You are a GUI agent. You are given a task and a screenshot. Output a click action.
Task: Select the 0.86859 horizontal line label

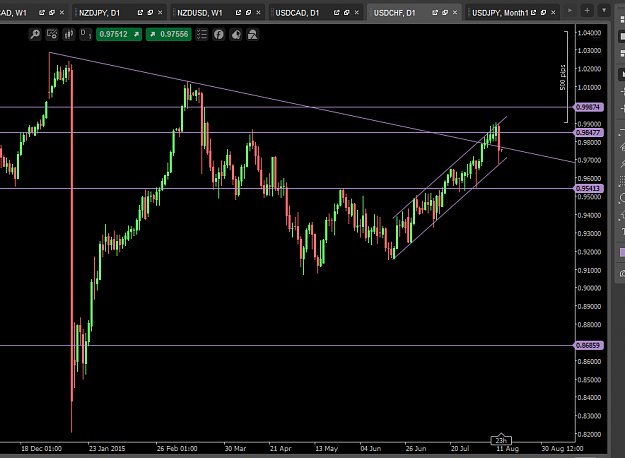tap(588, 346)
